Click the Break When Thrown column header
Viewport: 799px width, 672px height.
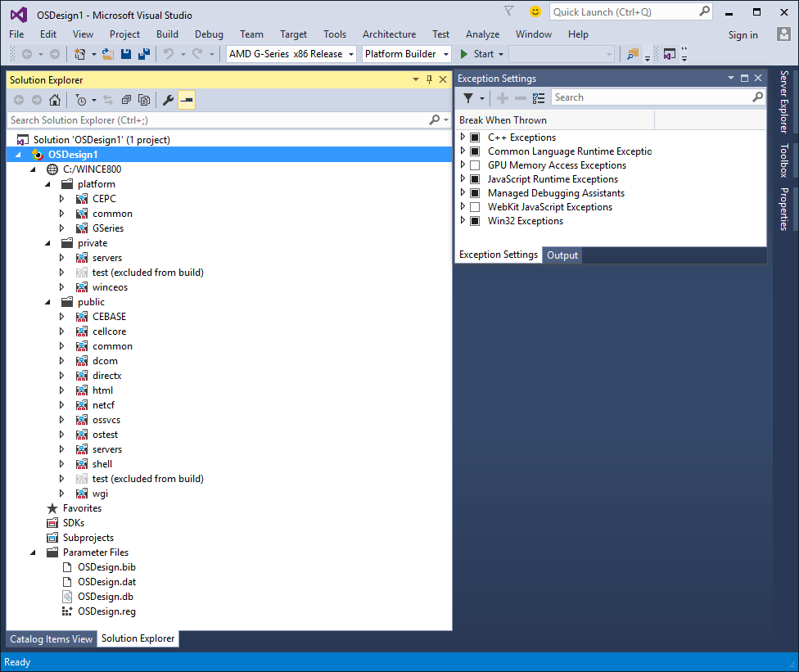pyautogui.click(x=555, y=120)
